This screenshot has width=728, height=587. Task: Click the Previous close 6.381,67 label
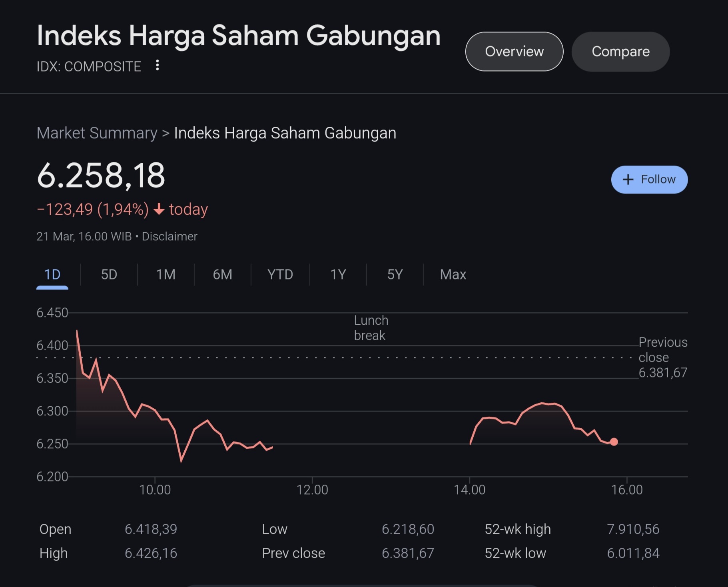[662, 357]
